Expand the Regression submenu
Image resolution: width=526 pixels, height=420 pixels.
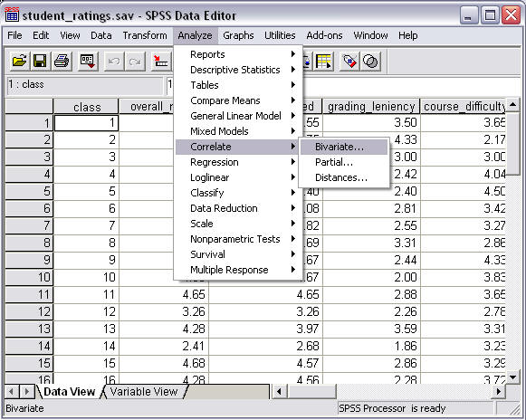237,162
